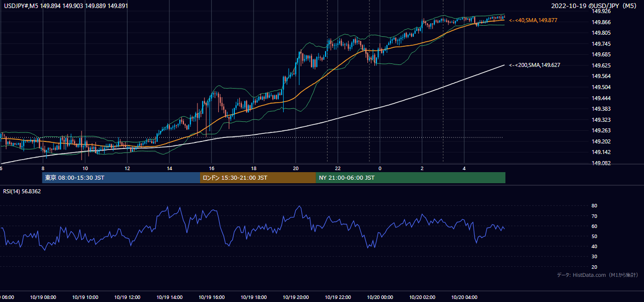Click price axis value 149.082
The height and width of the screenshot is (302, 644).
pos(601,163)
